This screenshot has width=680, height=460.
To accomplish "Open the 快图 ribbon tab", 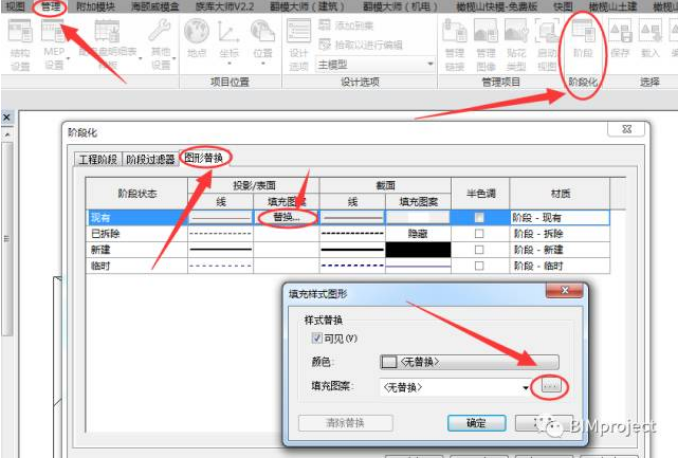I will click(562, 7).
